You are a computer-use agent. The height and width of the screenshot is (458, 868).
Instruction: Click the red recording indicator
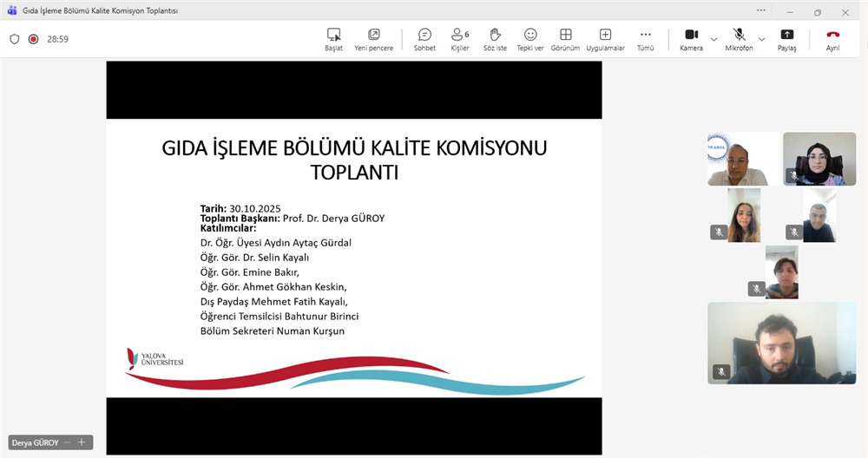(33, 39)
